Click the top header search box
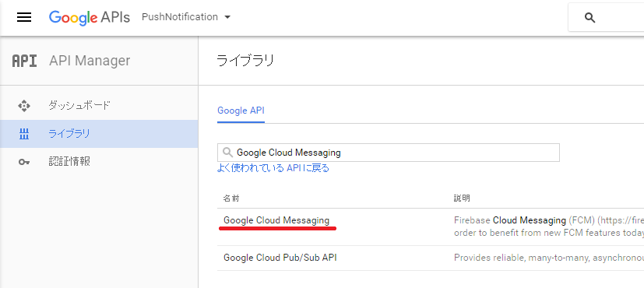This screenshot has height=288, width=644. [x=606, y=18]
